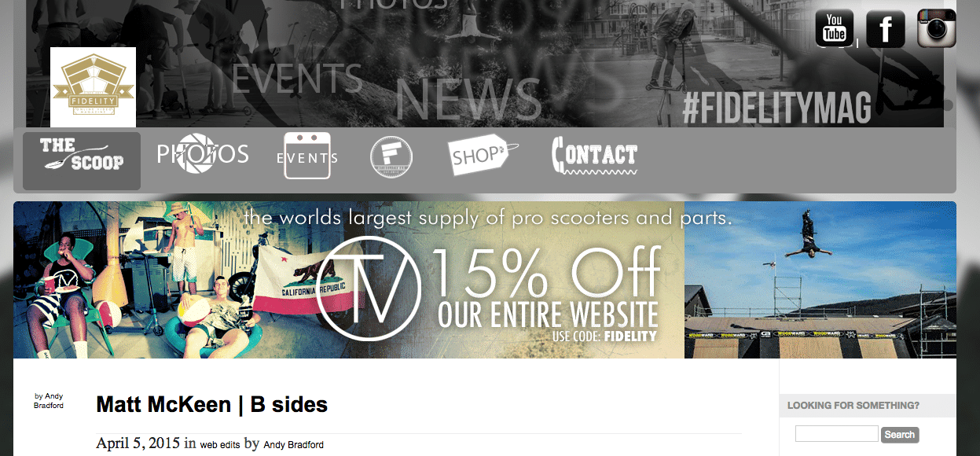
Task: Click the #FIDELITYMAG hashtag in header
Action: [776, 108]
